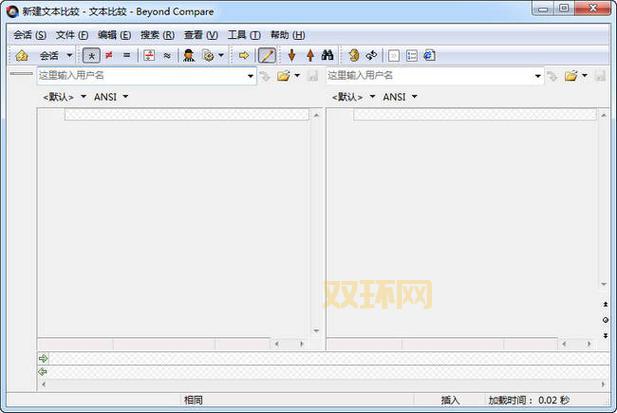This screenshot has width=617, height=413.
Task: Click left pane vertical scrollbar up arrow
Action: point(316,115)
